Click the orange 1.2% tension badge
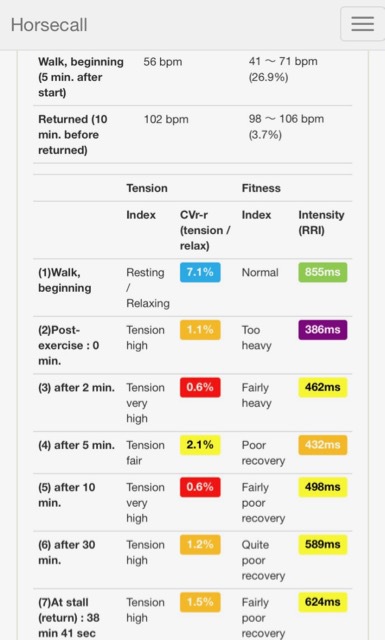The height and width of the screenshot is (640, 385). point(200,544)
